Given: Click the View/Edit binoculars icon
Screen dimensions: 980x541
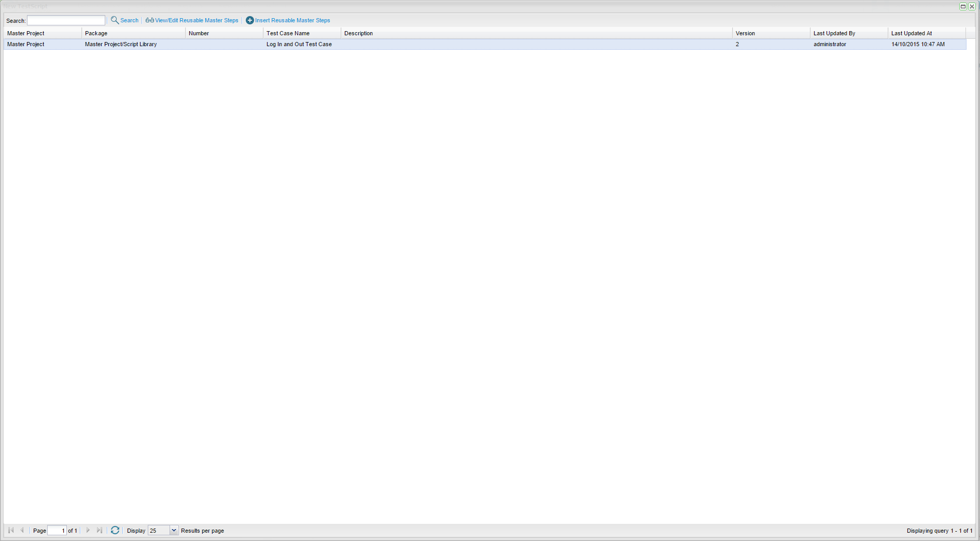Looking at the screenshot, I should pyautogui.click(x=149, y=20).
